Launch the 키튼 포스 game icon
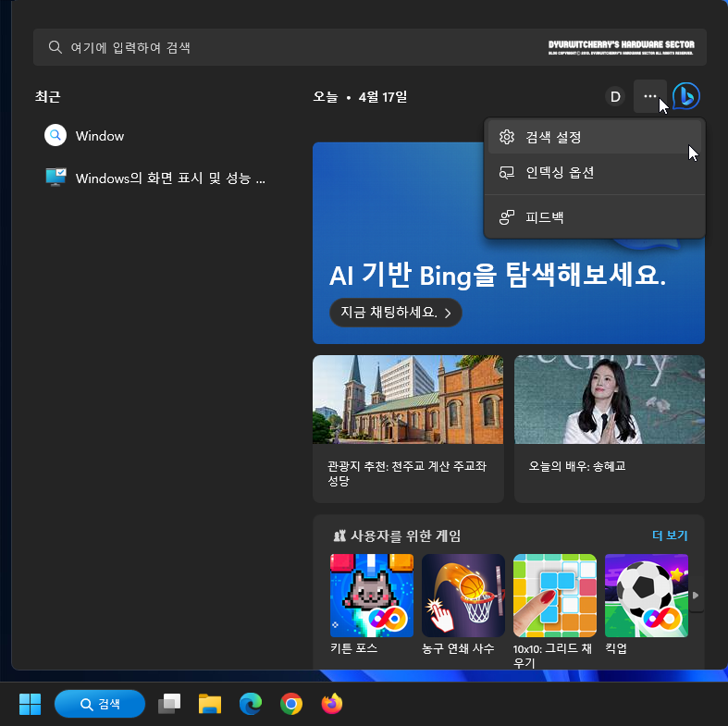The width and height of the screenshot is (728, 726). click(x=372, y=595)
